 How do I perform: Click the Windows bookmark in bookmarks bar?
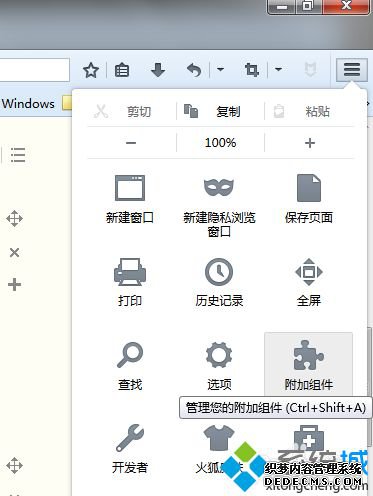[28, 104]
